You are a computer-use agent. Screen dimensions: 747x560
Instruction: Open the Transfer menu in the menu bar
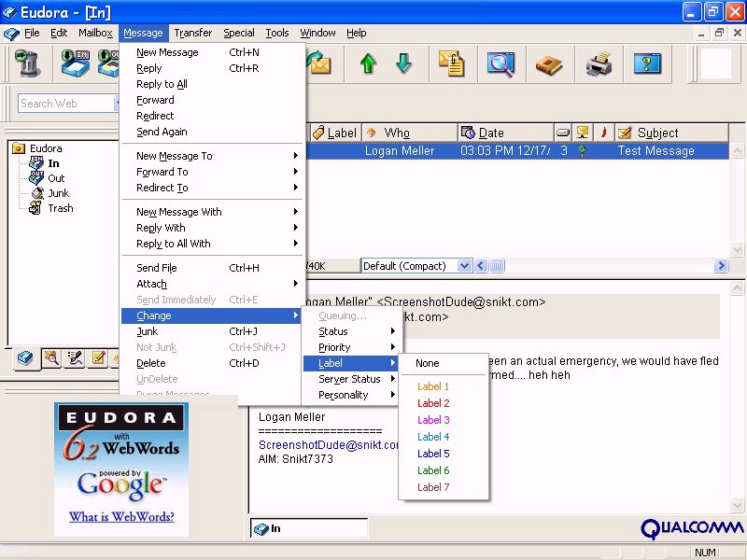coord(193,33)
